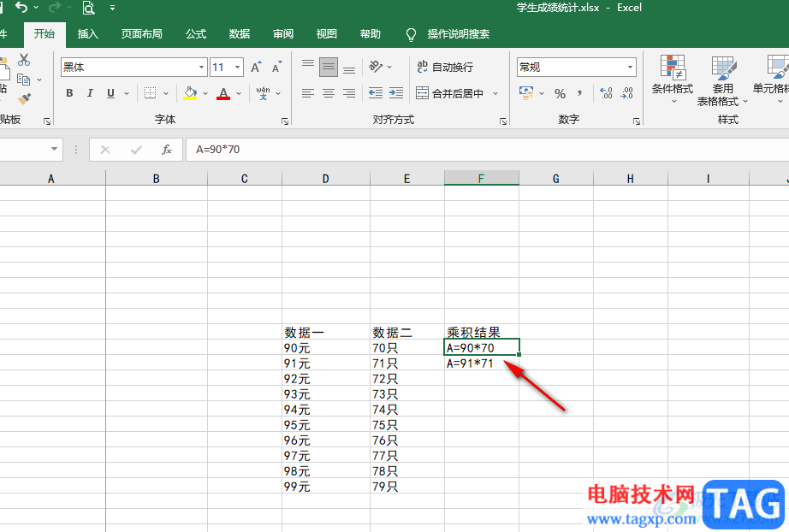The height and width of the screenshot is (532, 789).
Task: Click the text Orientation icon
Action: pos(376,67)
